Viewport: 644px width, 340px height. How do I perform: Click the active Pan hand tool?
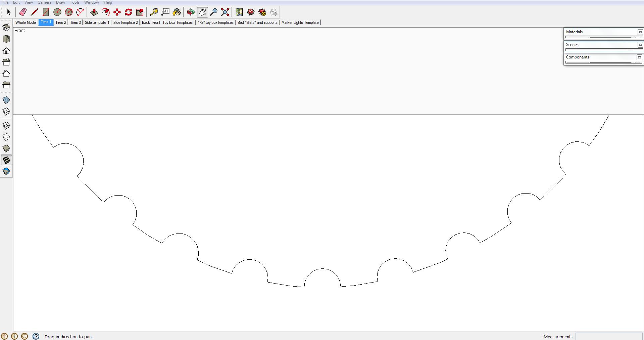tap(202, 12)
